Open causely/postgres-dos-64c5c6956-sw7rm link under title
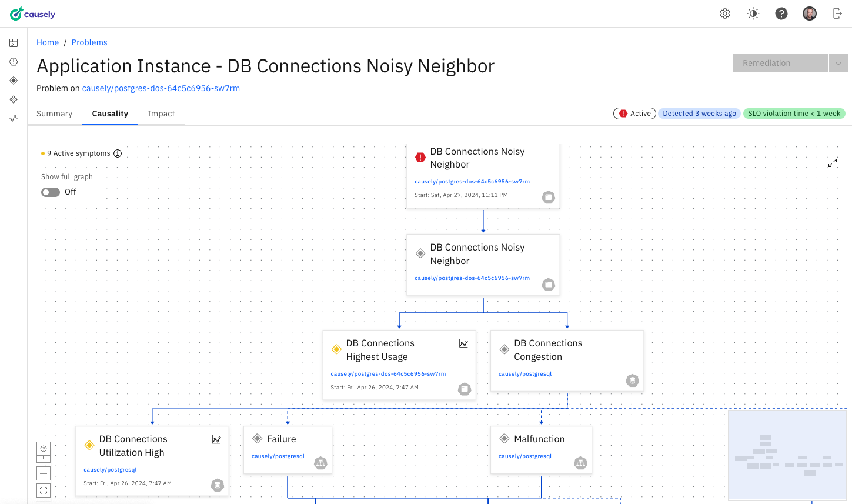Screen dimensions: 852x504 tap(161, 88)
